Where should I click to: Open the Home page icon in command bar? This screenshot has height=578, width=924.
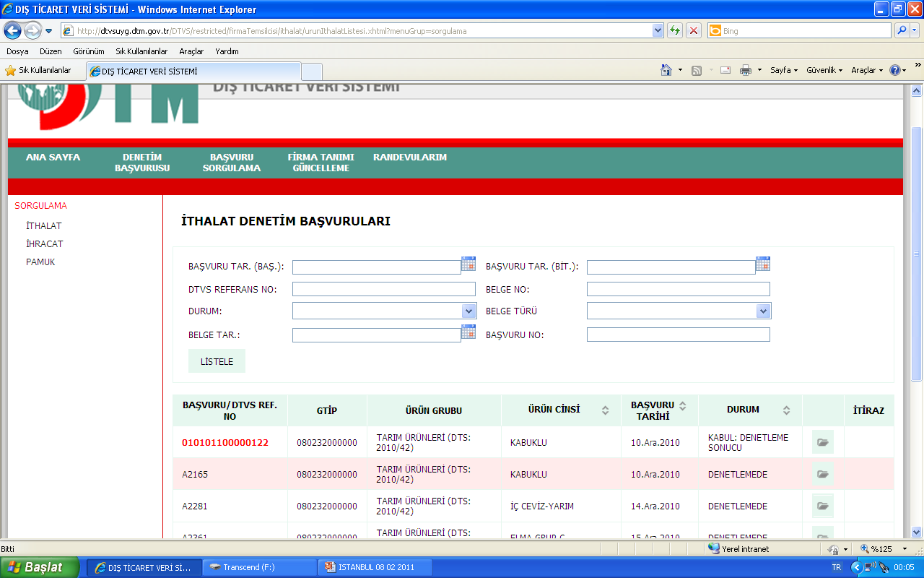[667, 70]
